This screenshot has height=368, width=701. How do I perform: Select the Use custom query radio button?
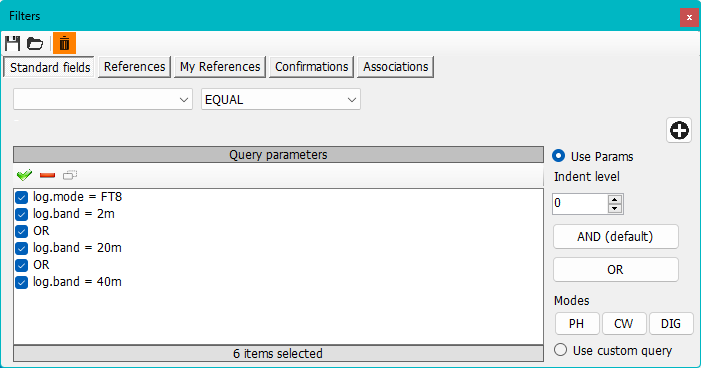560,350
